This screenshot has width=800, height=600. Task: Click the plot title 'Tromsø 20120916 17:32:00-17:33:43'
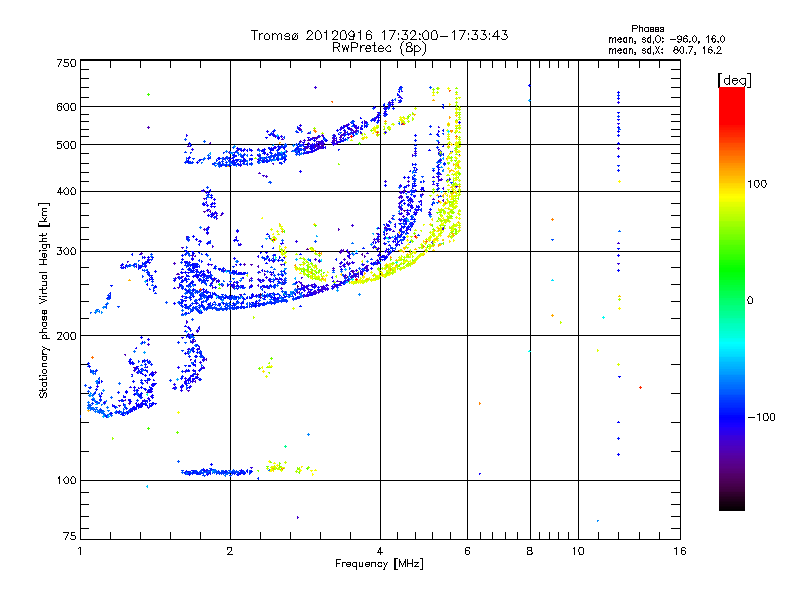tap(379, 35)
